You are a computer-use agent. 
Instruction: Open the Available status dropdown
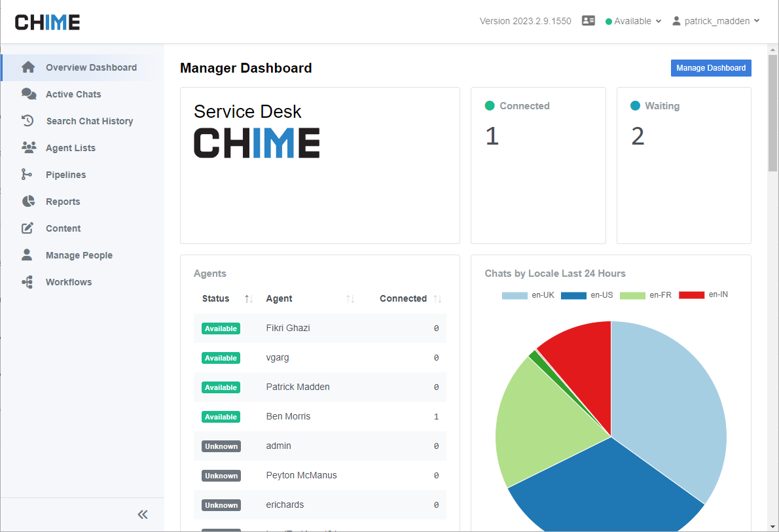point(634,21)
